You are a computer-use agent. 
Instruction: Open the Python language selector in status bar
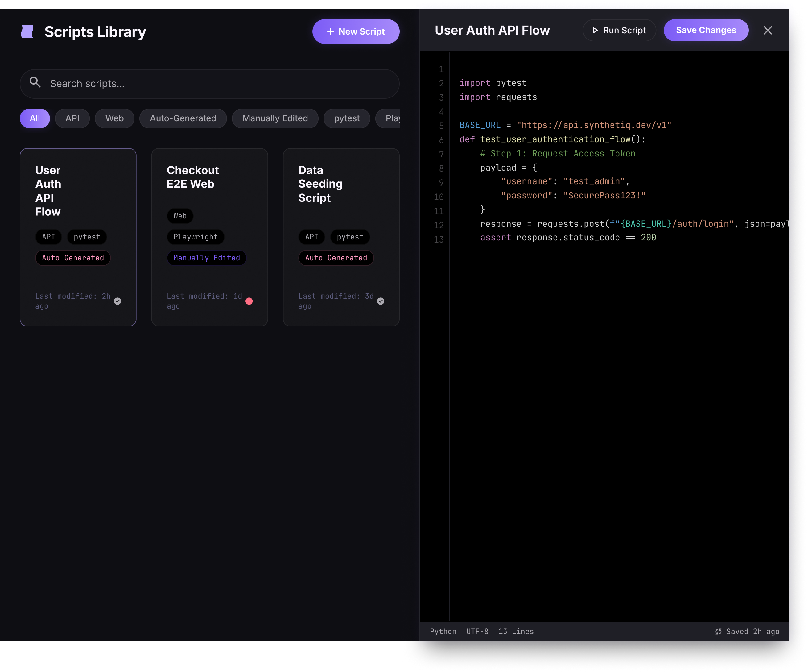tap(443, 631)
